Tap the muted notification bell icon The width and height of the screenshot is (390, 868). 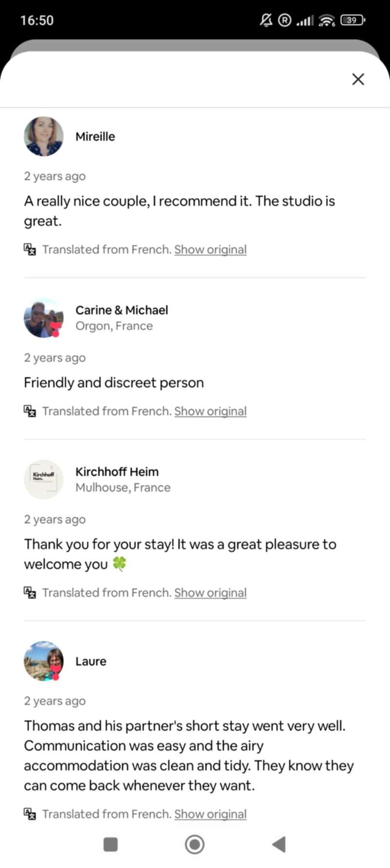point(266,20)
